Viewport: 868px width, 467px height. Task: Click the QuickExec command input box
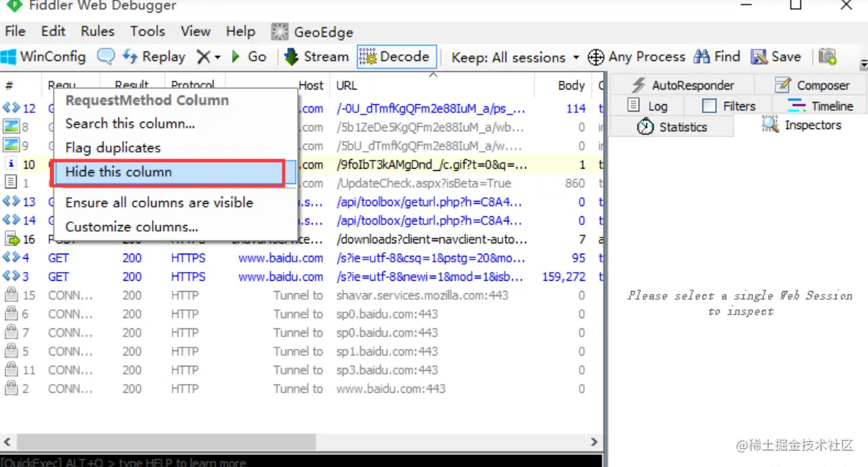[301, 461]
